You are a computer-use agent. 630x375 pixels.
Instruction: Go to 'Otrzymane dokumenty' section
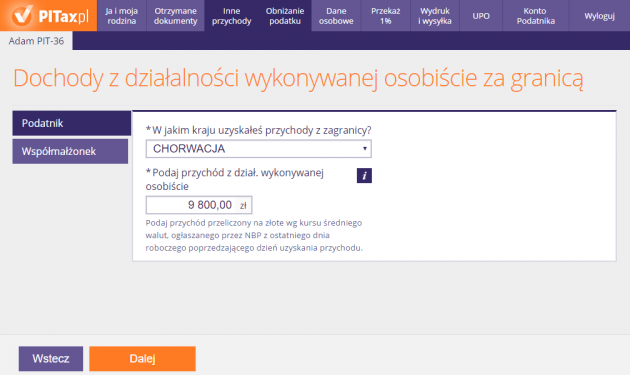(x=176, y=16)
